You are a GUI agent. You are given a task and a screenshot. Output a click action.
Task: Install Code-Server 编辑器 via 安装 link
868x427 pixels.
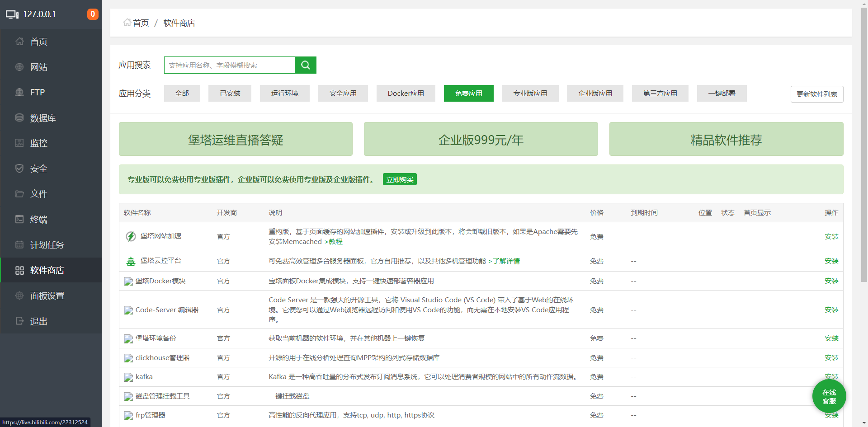(x=831, y=310)
